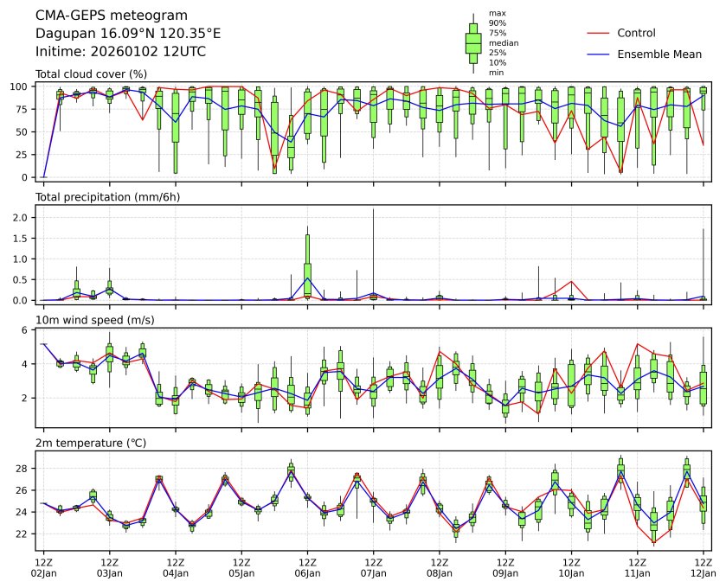Click the "Total cloud cover (%)" panel title
Screen dimensions: 726x588
(91, 74)
